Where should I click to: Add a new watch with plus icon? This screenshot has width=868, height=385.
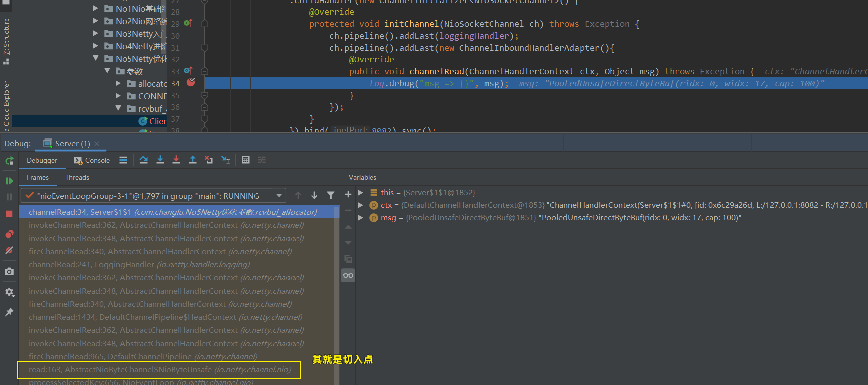coord(348,194)
